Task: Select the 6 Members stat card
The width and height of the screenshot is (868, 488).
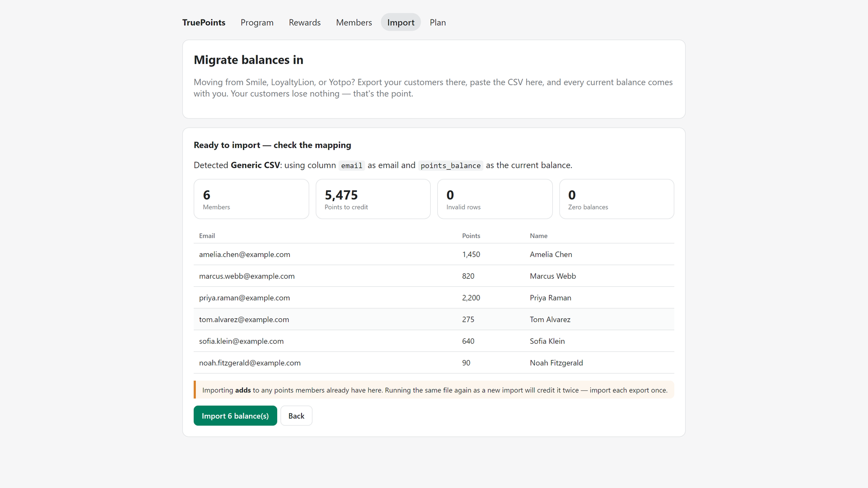Action: tap(251, 199)
